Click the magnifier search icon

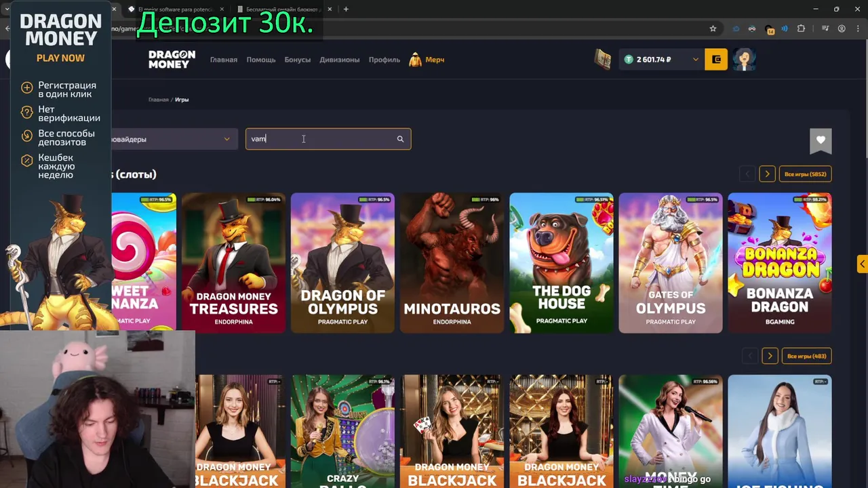(x=400, y=139)
